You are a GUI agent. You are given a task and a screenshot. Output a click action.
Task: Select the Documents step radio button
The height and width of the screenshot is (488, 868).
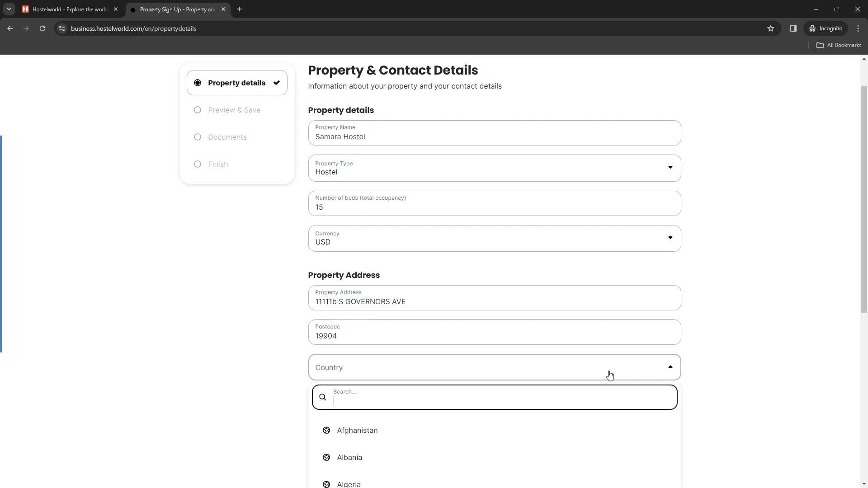tap(198, 136)
